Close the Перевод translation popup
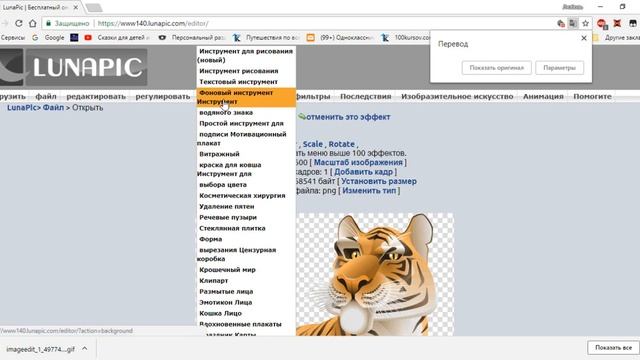 tap(584, 38)
